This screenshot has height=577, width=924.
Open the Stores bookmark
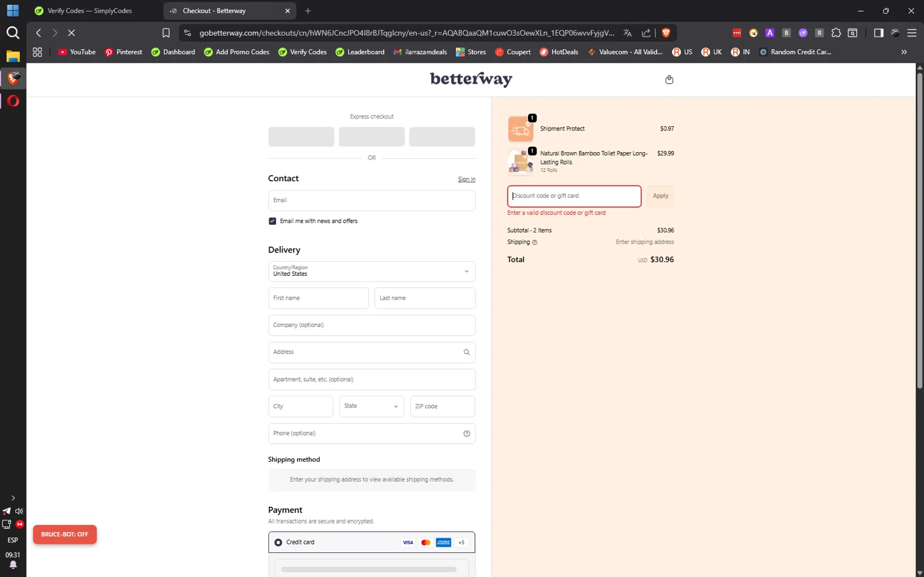[471, 52]
